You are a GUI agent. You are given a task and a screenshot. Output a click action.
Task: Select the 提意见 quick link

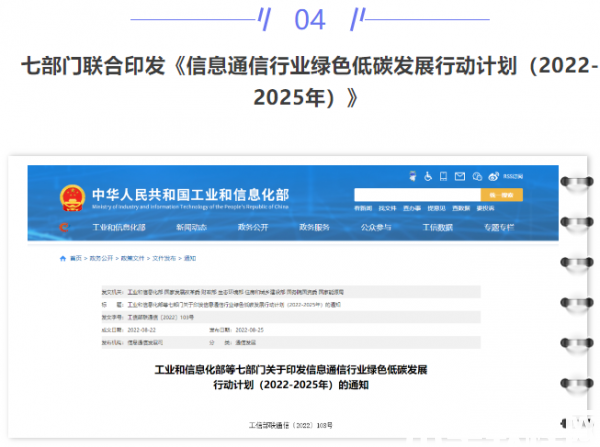(436, 208)
